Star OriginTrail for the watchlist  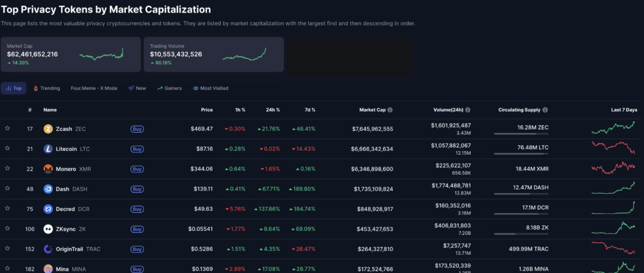pyautogui.click(x=8, y=248)
